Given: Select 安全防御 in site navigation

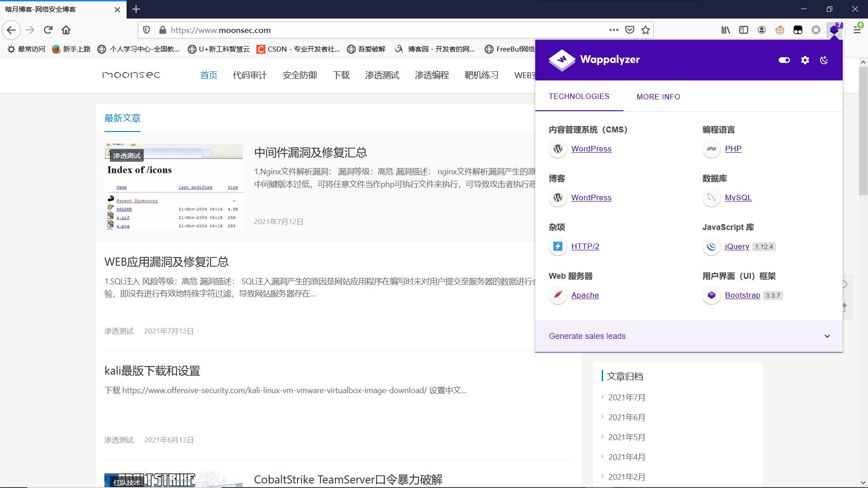Looking at the screenshot, I should pos(300,75).
